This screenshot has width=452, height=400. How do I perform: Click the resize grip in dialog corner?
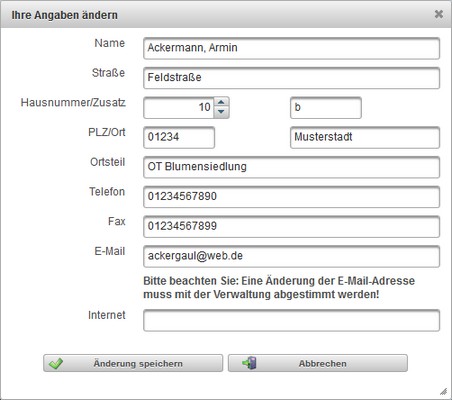pos(443,391)
